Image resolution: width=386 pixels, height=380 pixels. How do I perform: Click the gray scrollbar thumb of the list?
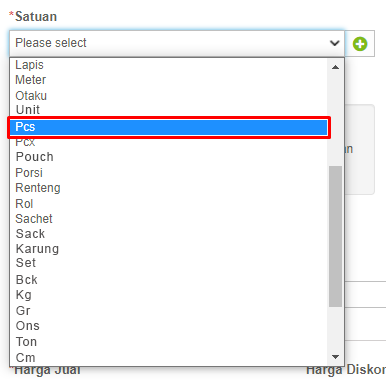click(x=335, y=236)
